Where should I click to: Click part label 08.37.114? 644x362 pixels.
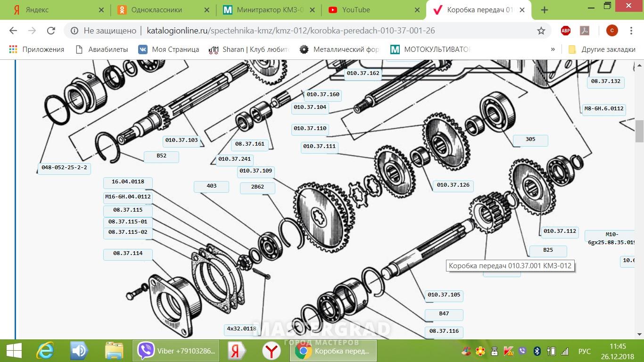128,254
